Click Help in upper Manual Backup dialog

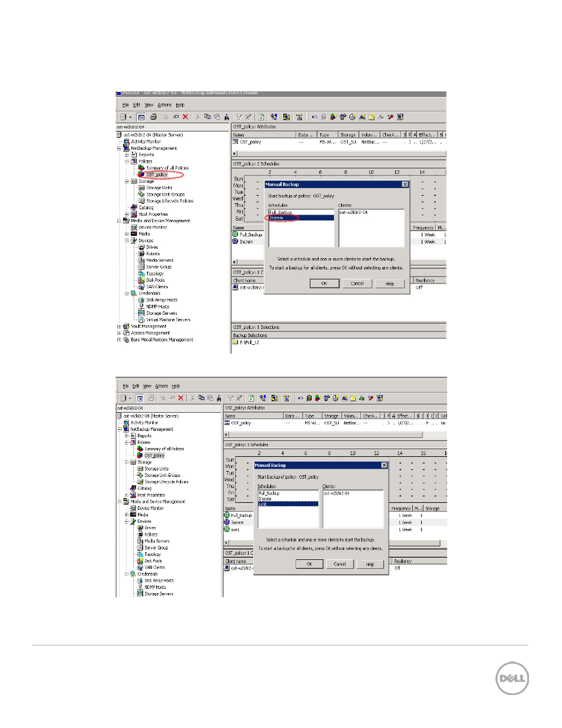pyautogui.click(x=390, y=284)
